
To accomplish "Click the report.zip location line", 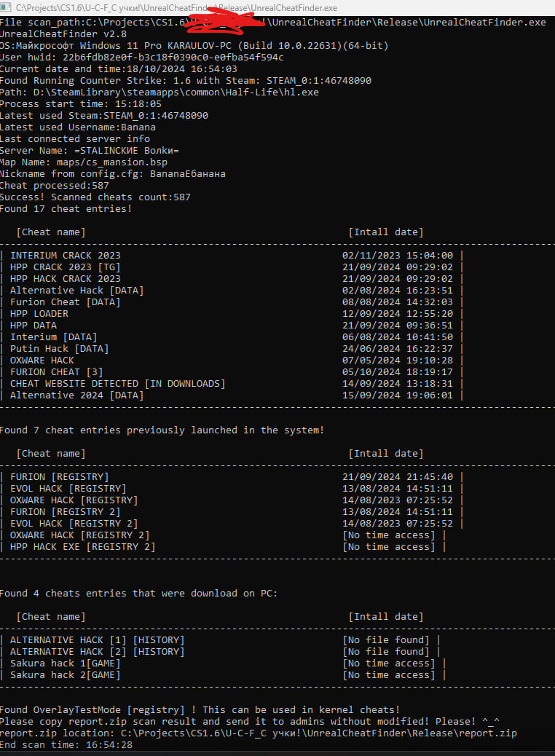I will tap(259, 733).
